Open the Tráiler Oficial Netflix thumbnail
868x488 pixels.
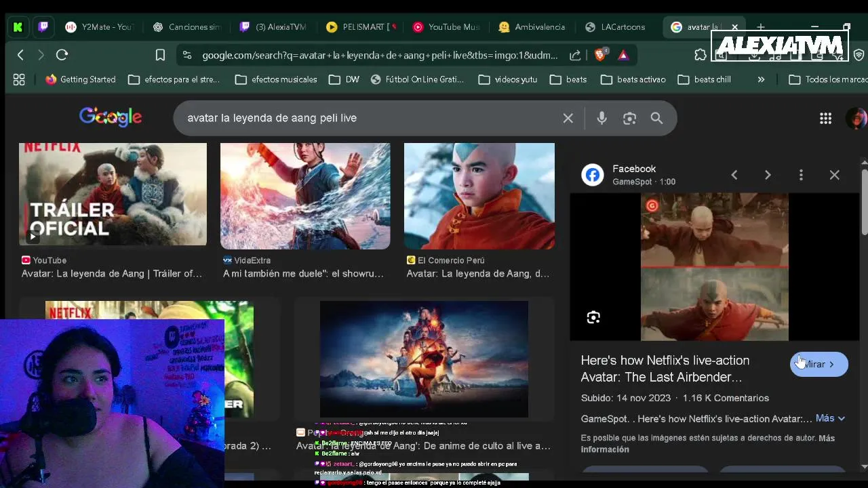[113, 195]
